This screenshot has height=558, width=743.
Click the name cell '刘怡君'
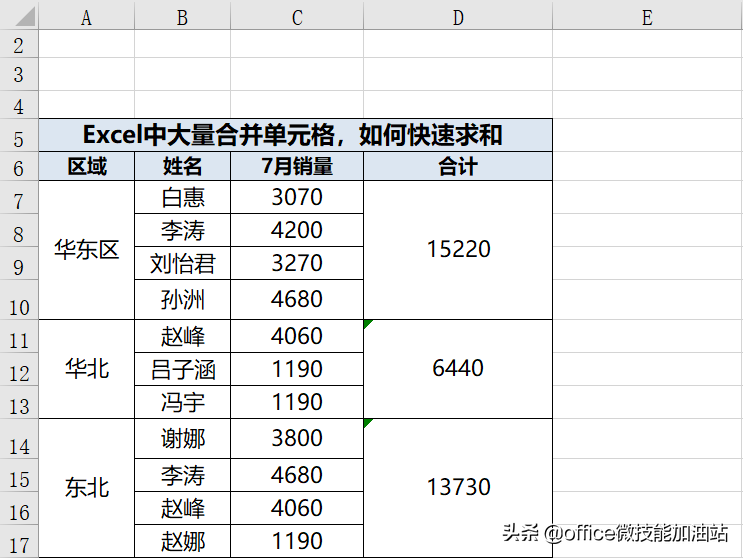point(182,263)
